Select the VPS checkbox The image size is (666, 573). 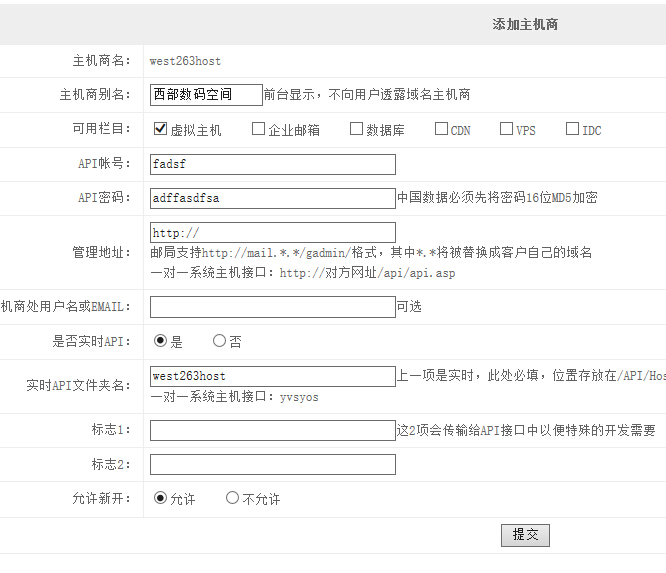tap(506, 129)
